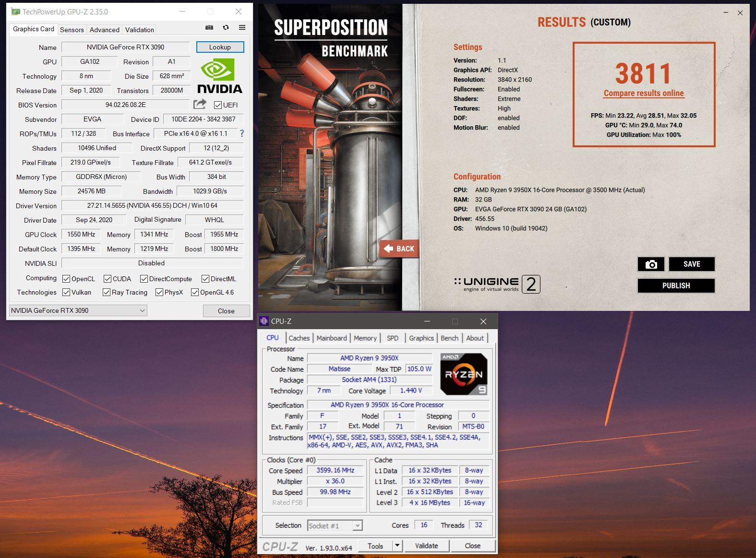Click the Lookup button in GPU-Z
This screenshot has height=558, width=756.
[220, 47]
